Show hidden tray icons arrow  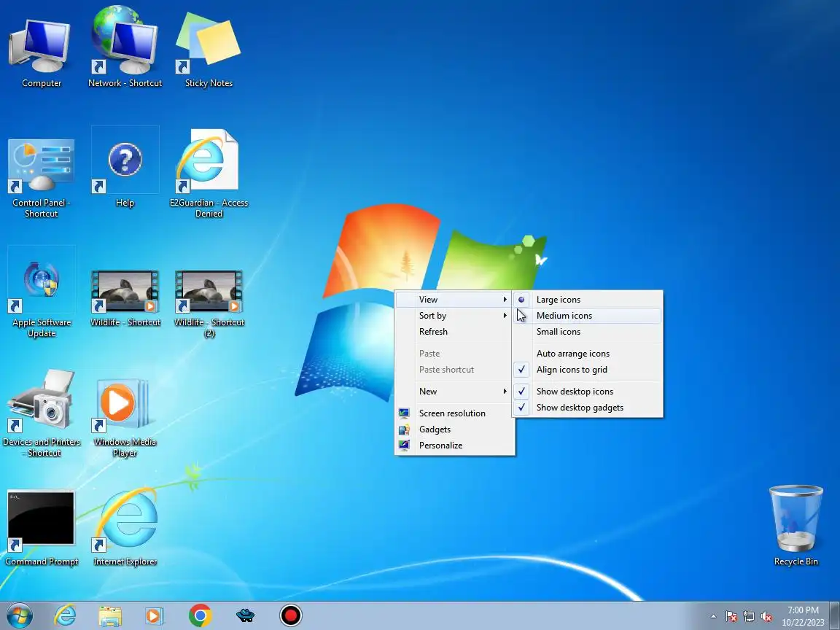[713, 617]
